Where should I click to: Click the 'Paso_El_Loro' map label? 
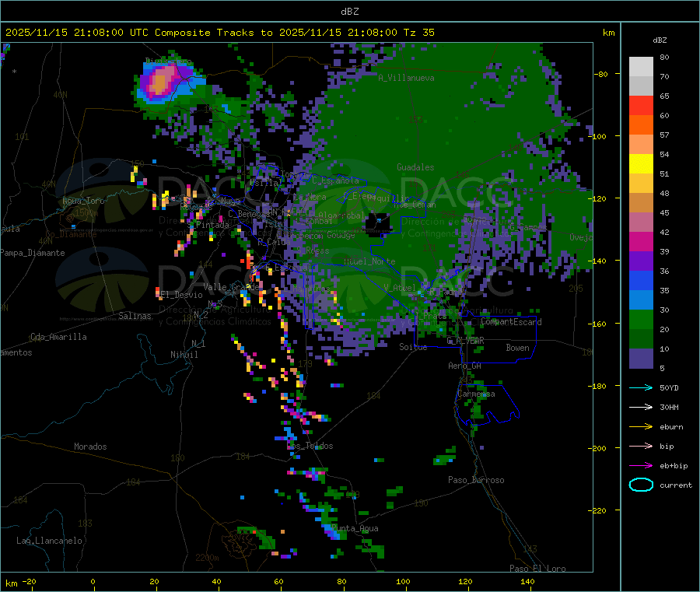pyautogui.click(x=537, y=569)
